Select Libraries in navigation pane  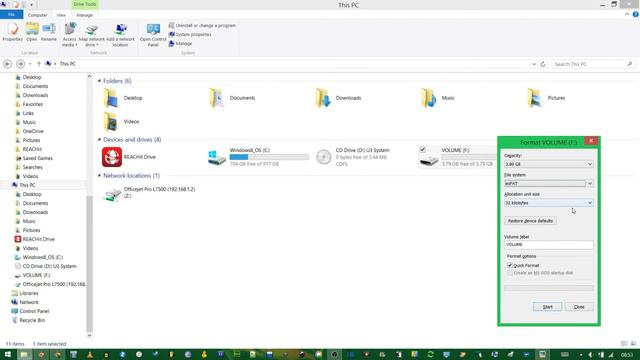click(29, 293)
